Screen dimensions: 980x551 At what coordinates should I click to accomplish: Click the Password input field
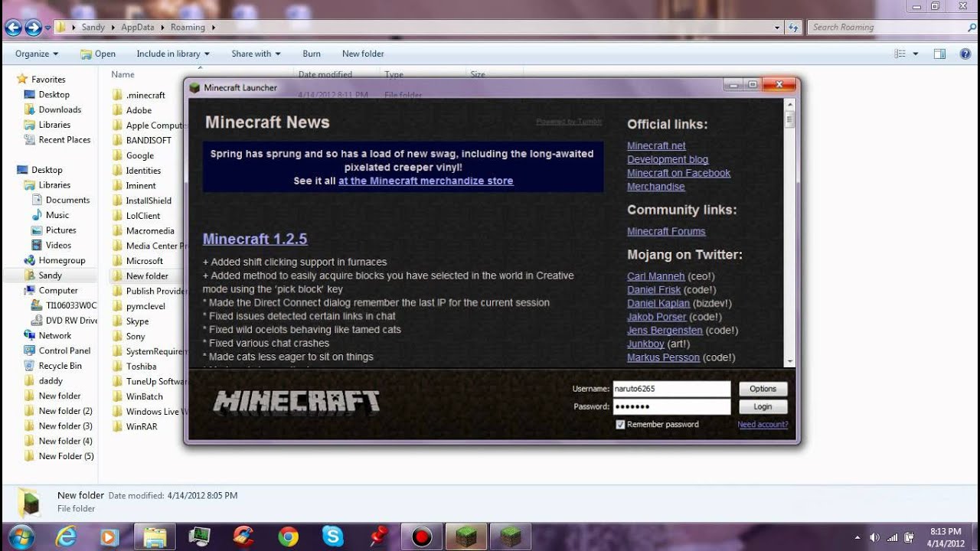point(671,406)
